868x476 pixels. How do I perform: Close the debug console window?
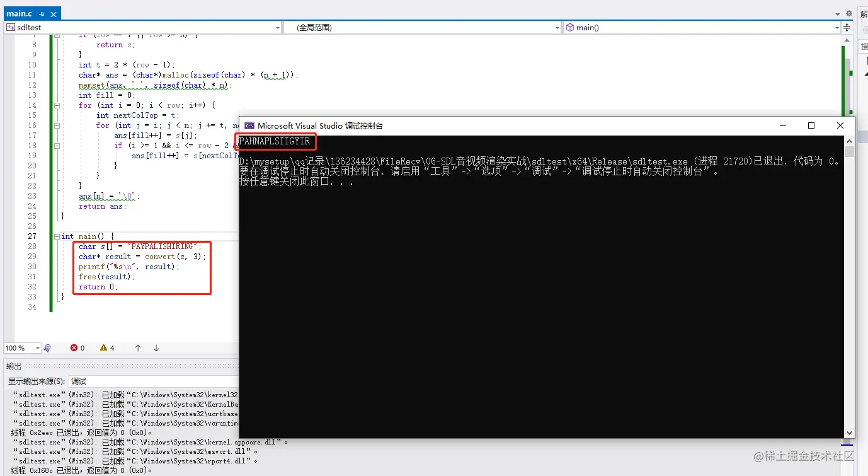coord(840,125)
